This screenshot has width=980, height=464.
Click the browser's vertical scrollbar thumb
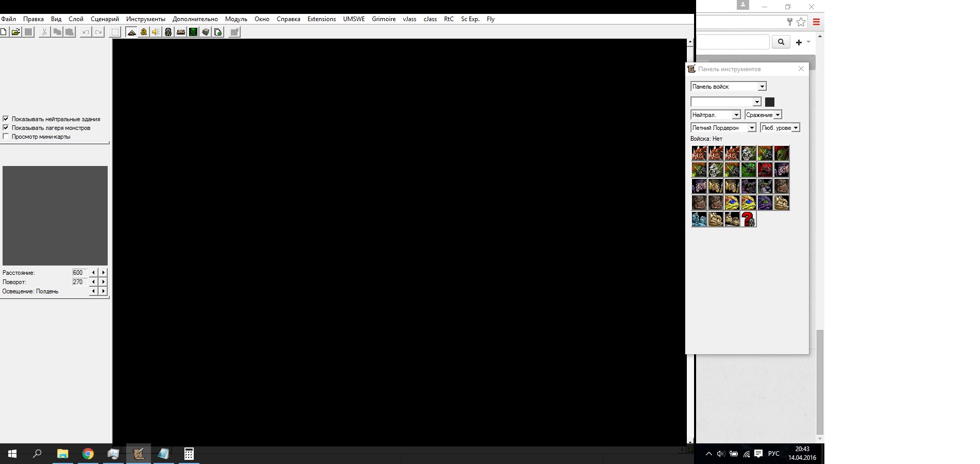click(x=820, y=382)
